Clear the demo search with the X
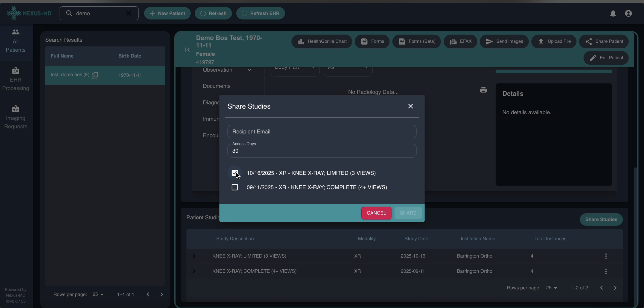This screenshot has width=644, height=308. coord(129,14)
